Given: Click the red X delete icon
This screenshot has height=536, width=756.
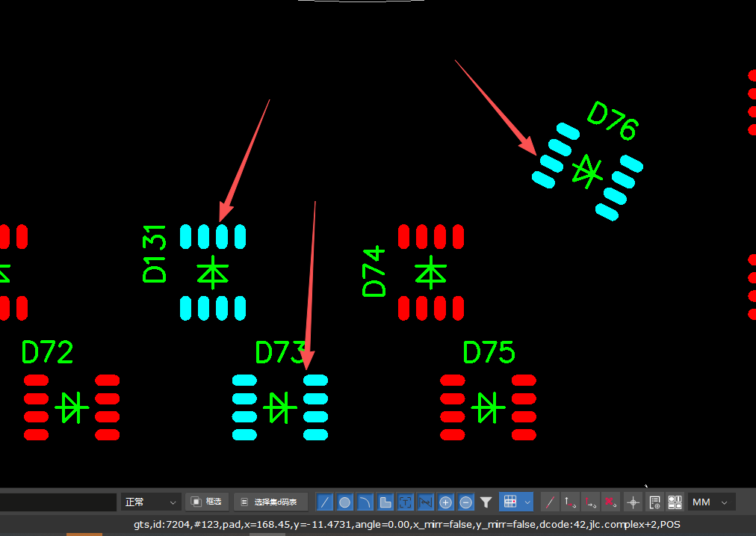Looking at the screenshot, I should tap(610, 502).
